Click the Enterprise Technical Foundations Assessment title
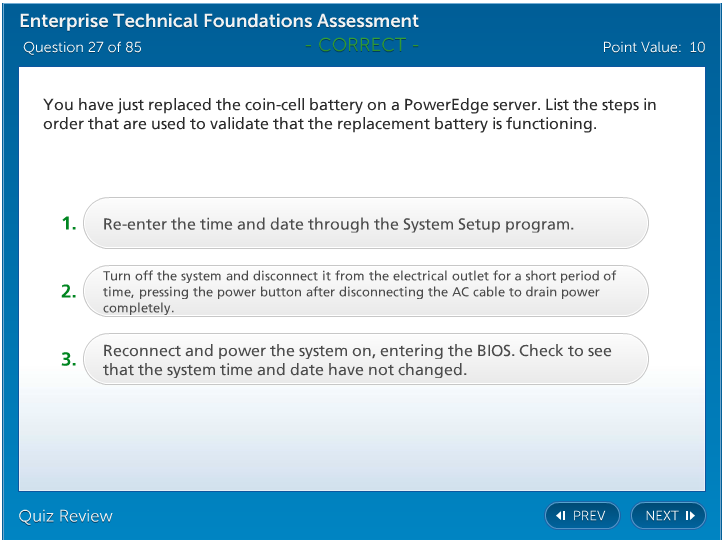 pos(219,21)
